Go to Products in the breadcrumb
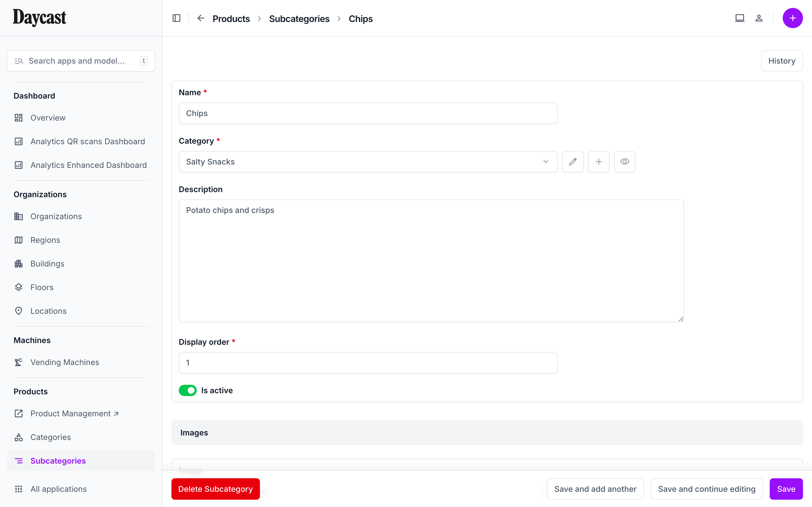This screenshot has width=812, height=507. (231, 18)
